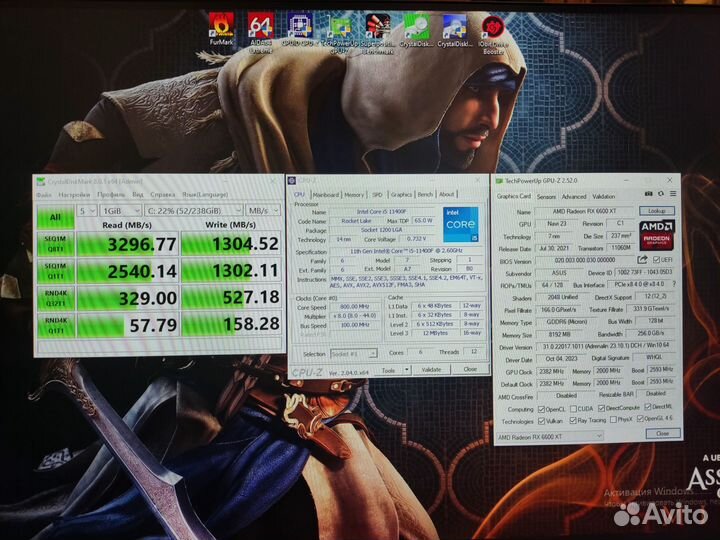The width and height of the screenshot is (720, 540).
Task: Toggle the OpenCL checkbox
Action: click(541, 409)
